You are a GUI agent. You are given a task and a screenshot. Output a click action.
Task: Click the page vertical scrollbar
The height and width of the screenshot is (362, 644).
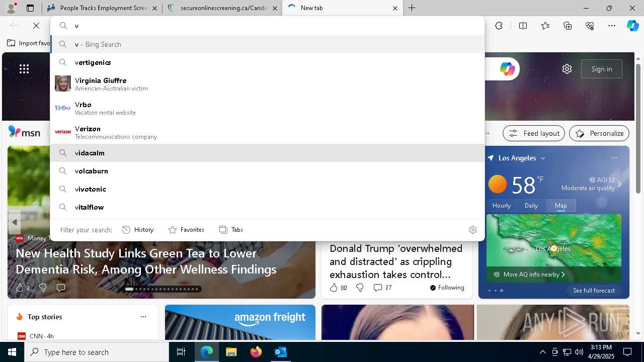(638, 128)
